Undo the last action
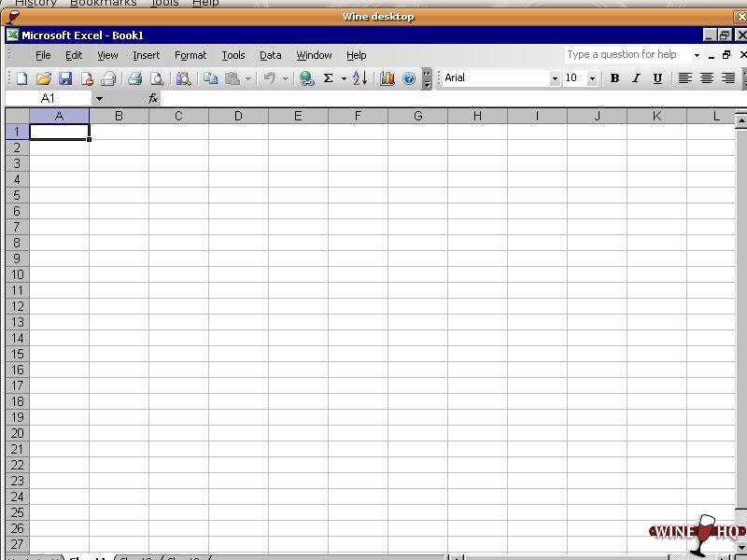The image size is (747, 560). (x=270, y=78)
